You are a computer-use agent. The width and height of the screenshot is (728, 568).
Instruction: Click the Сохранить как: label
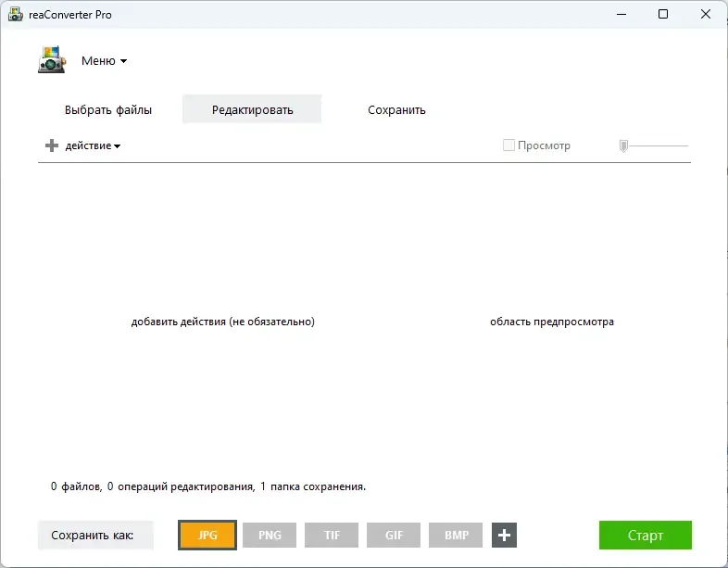pos(95,535)
